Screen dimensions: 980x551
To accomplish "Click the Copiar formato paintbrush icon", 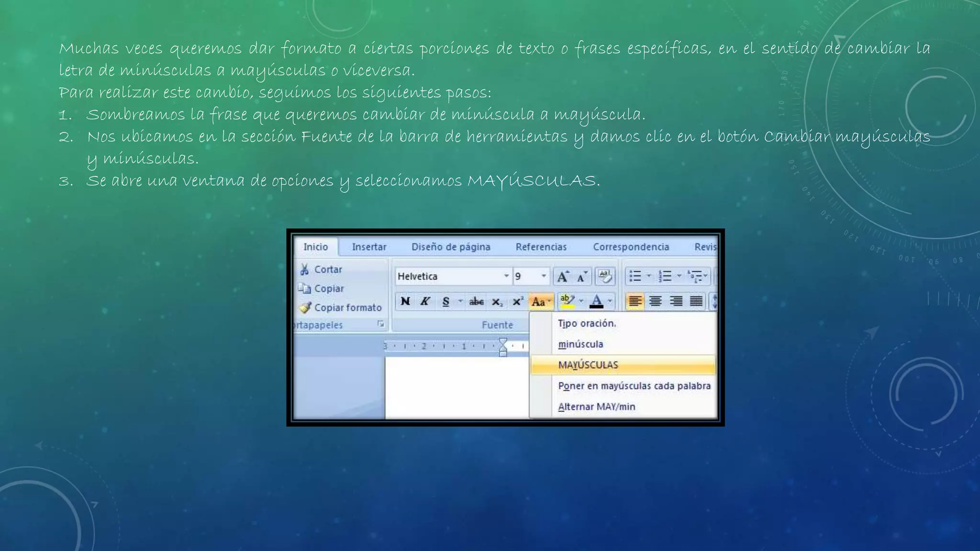I will (305, 308).
